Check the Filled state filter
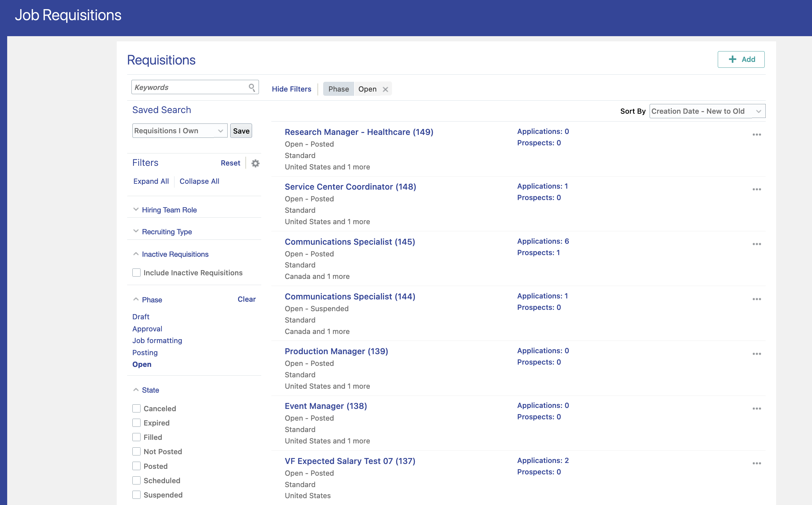 pos(136,437)
